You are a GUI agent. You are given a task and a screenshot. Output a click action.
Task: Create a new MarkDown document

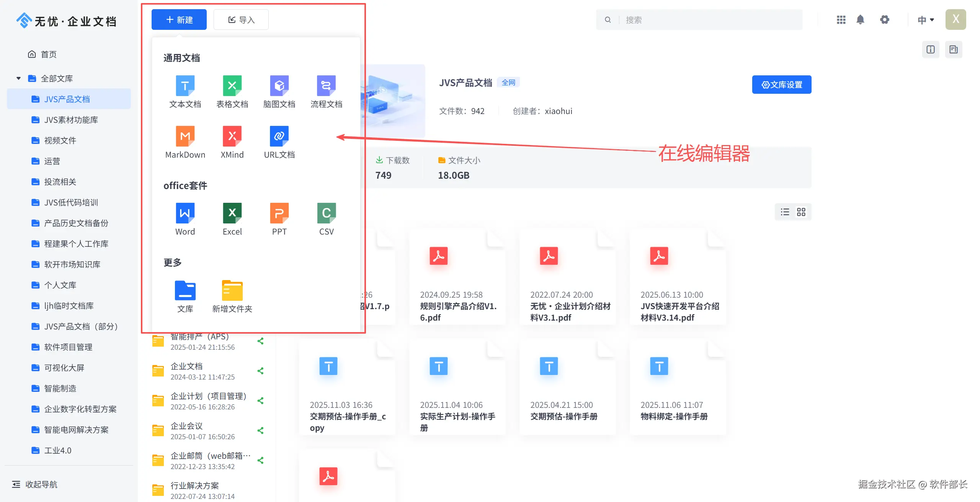coord(185,136)
